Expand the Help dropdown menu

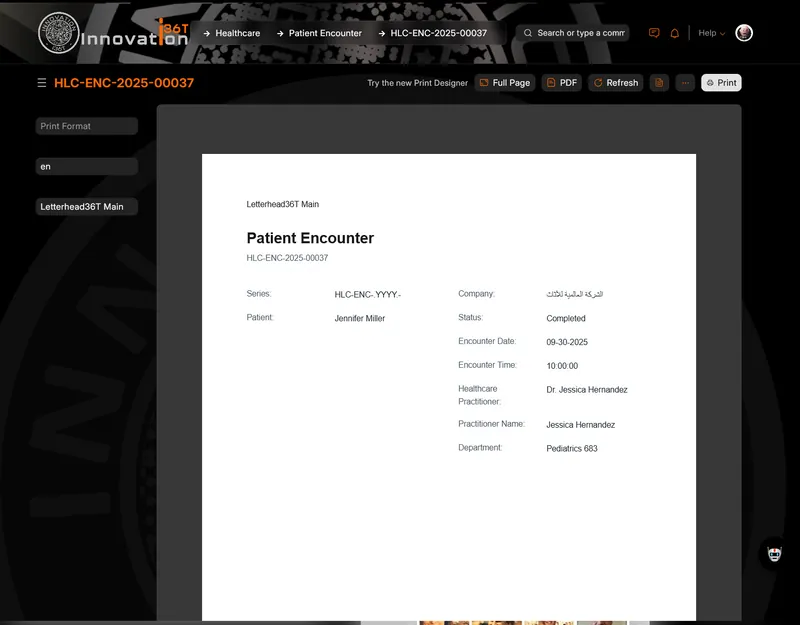711,33
